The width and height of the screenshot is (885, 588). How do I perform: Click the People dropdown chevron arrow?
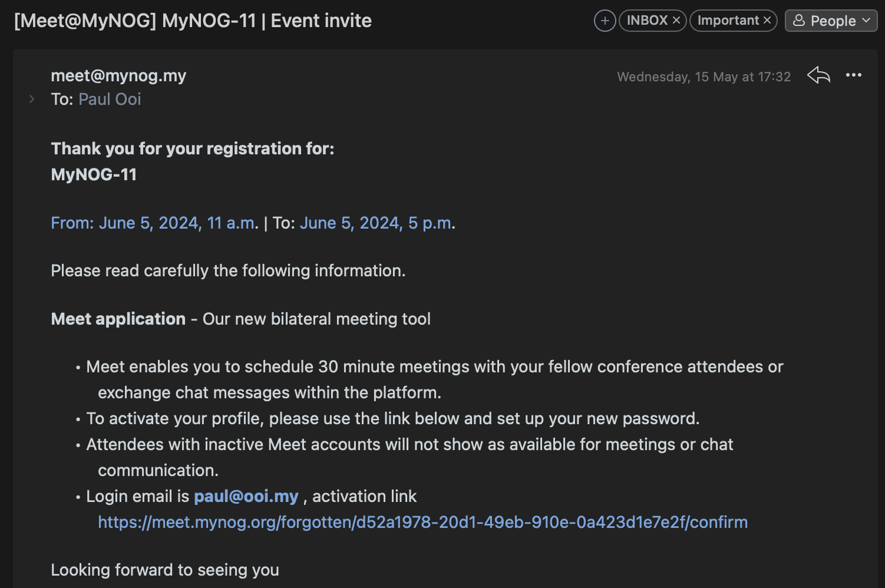click(866, 21)
